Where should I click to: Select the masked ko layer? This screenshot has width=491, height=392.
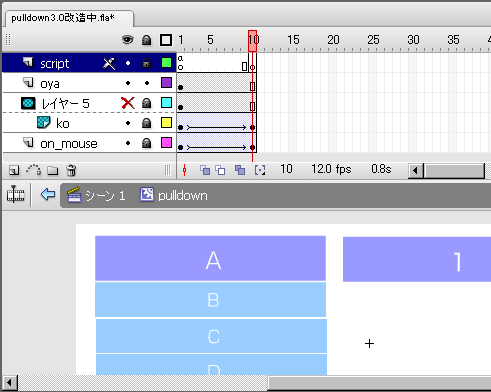[89, 123]
